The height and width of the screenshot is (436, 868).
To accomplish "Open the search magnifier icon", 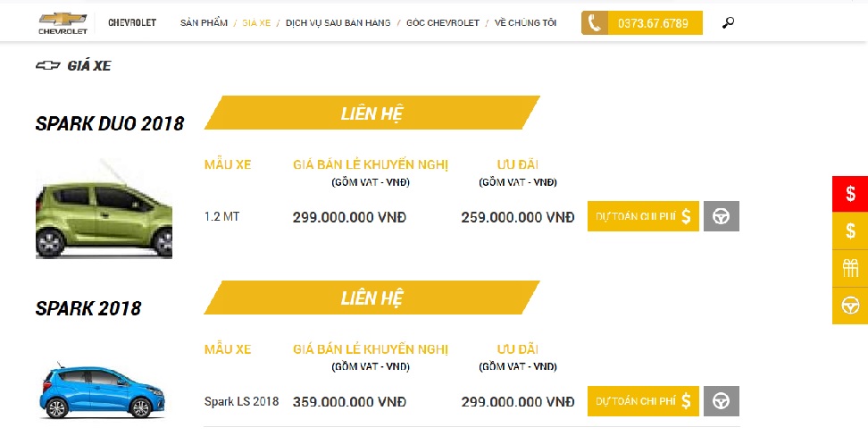I will [728, 22].
